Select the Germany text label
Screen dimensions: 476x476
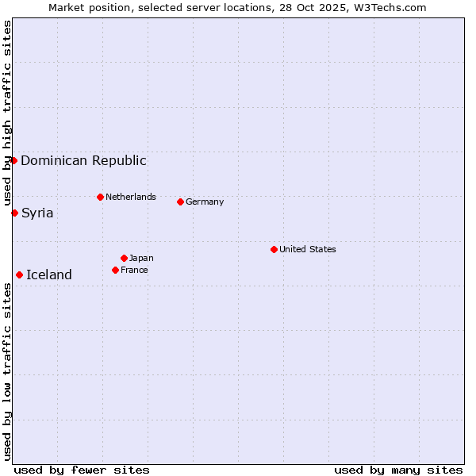click(205, 202)
